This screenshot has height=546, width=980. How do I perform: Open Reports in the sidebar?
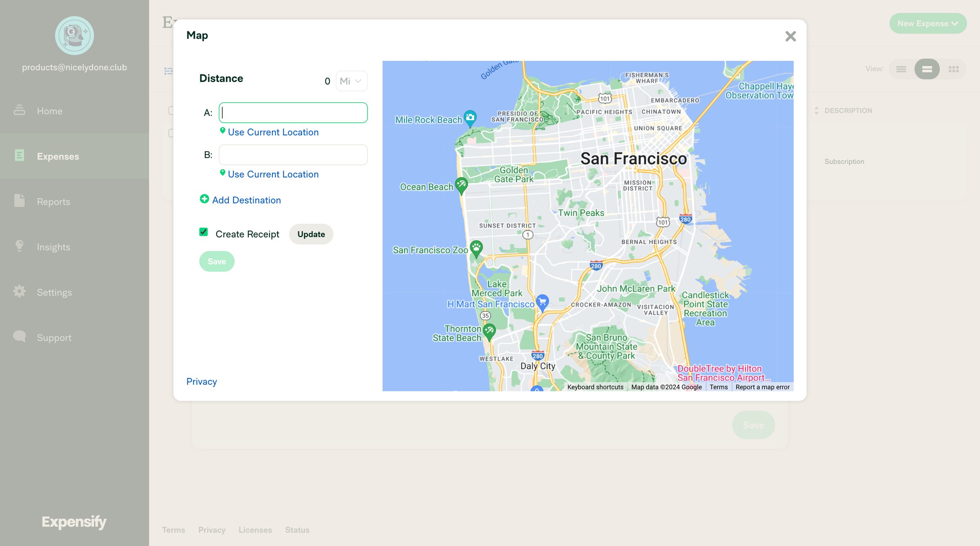coord(74,201)
